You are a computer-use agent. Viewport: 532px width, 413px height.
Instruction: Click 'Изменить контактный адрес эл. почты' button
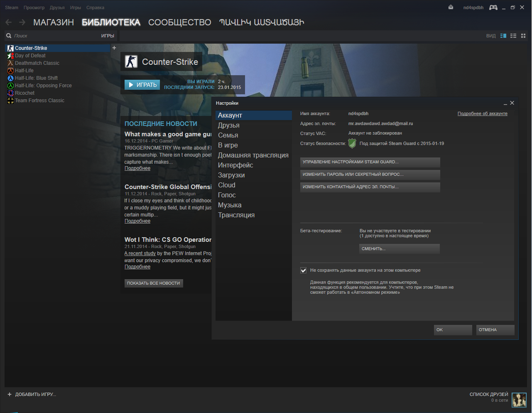370,187
